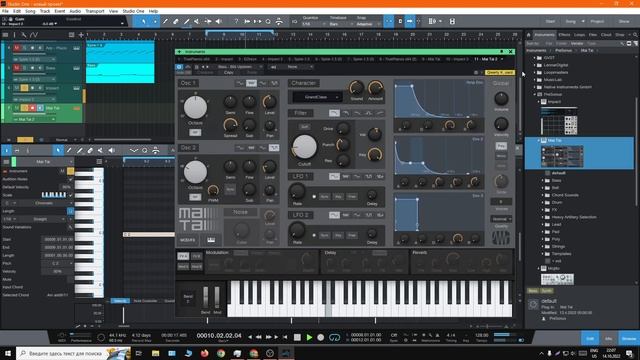
Task: Select the Listen speaker tool in main toolbar
Action: pos(219,21)
